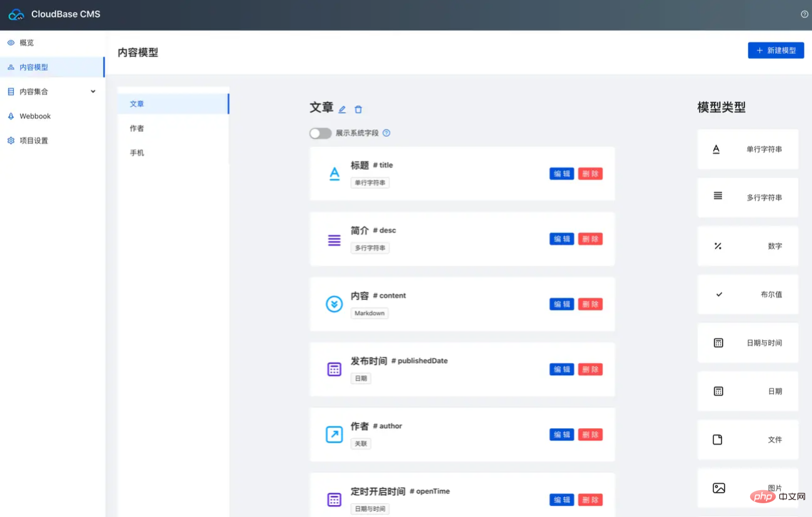Click the CloudBase CMS cloud logo
The height and width of the screenshot is (517, 812).
[x=16, y=14]
